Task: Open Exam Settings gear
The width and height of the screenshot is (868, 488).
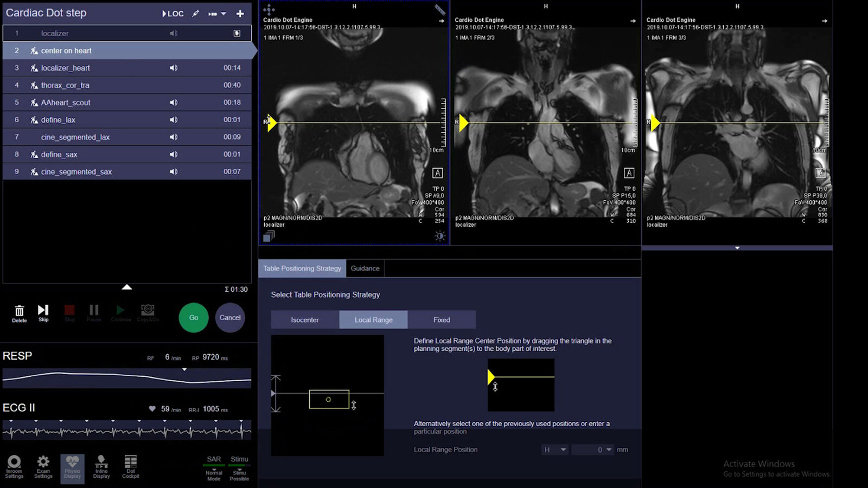Action: coord(43,467)
